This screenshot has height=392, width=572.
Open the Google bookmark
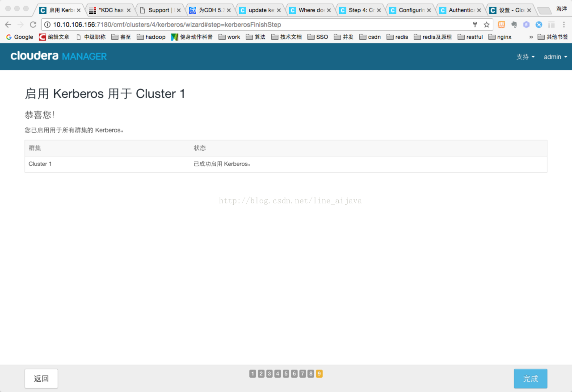[20, 37]
